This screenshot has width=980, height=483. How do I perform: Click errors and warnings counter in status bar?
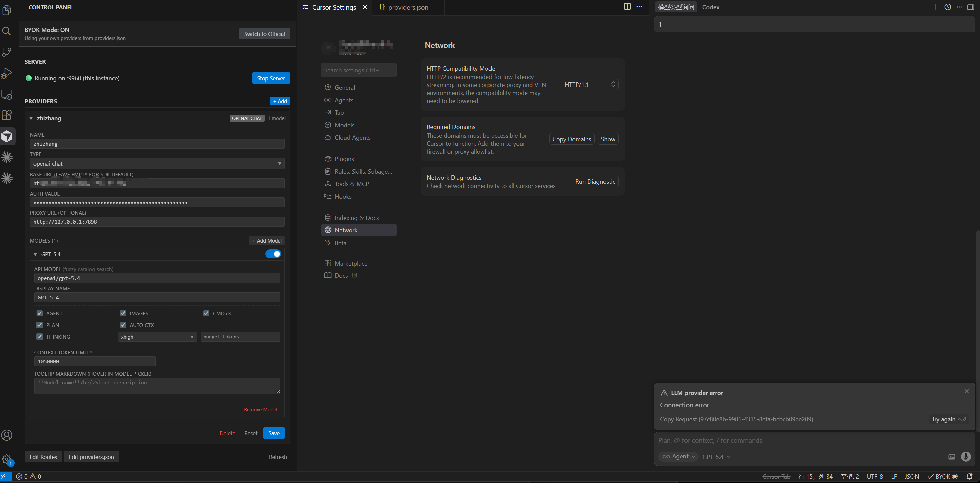(29, 477)
